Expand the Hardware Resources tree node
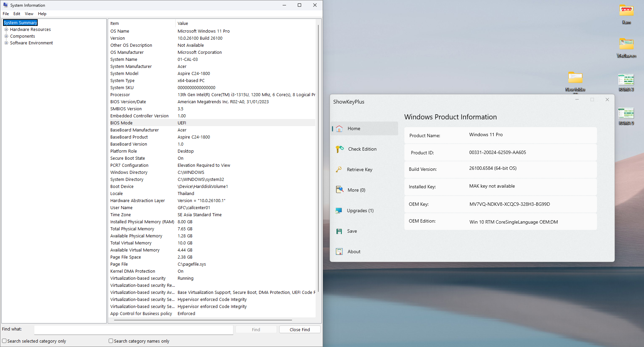 pyautogui.click(x=6, y=30)
